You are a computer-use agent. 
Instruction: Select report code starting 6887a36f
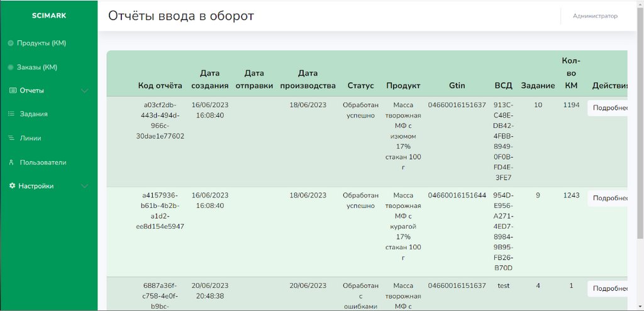coord(160,296)
